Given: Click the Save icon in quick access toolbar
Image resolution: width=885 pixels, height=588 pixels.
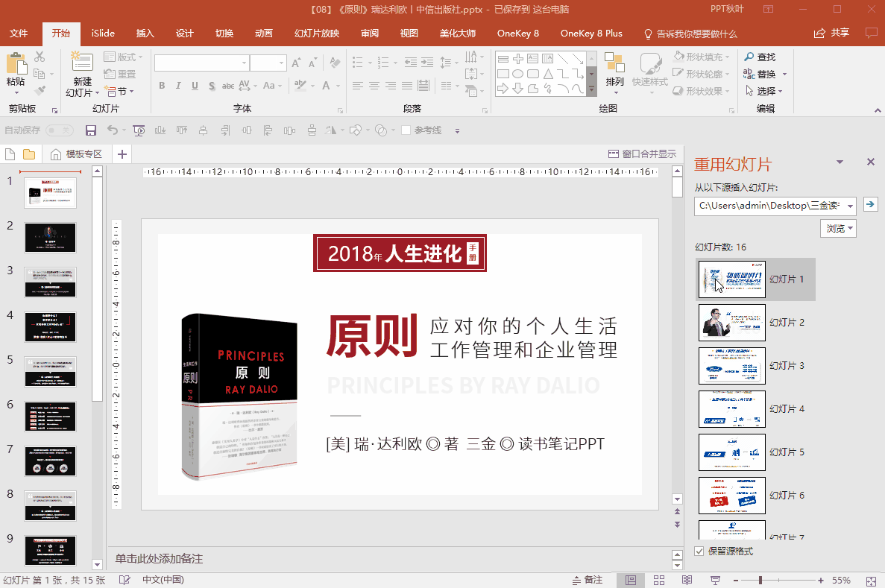Looking at the screenshot, I should tap(91, 130).
